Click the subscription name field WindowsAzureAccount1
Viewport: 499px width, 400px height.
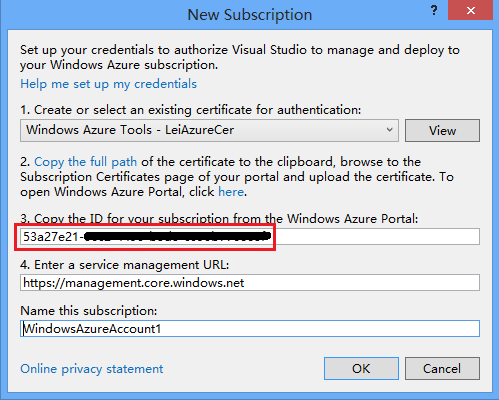[250, 329]
